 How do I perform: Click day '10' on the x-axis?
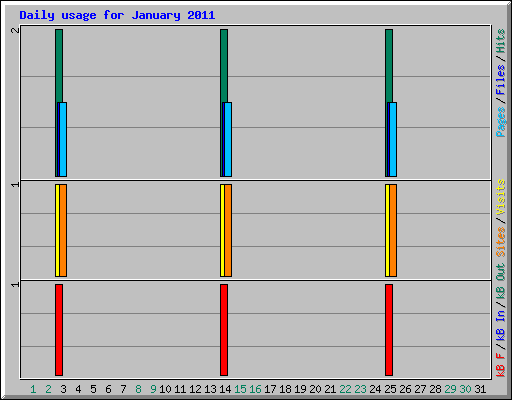pyautogui.click(x=165, y=389)
